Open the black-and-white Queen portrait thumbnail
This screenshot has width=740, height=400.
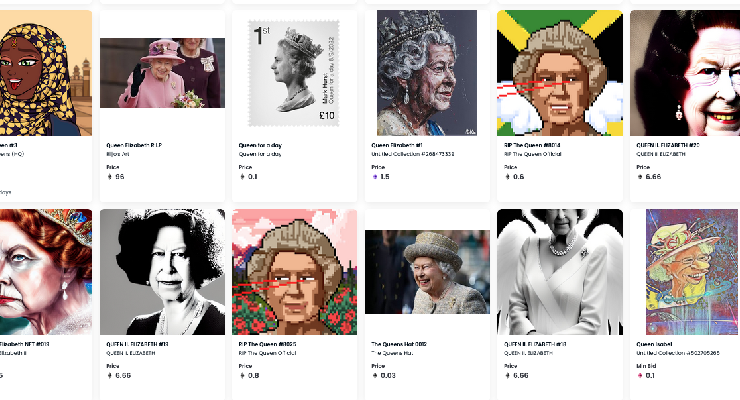pos(162,271)
